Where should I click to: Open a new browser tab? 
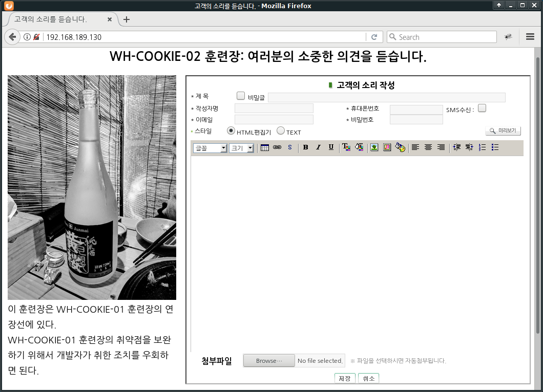coord(127,19)
